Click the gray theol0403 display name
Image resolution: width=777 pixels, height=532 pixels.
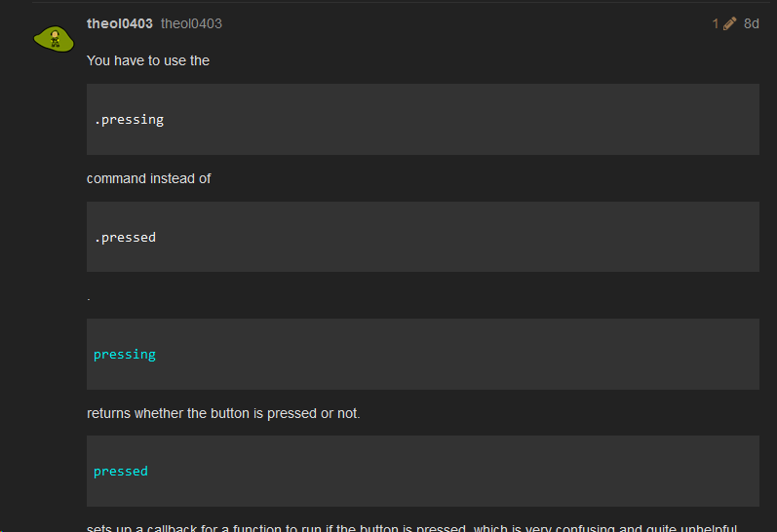(x=191, y=23)
